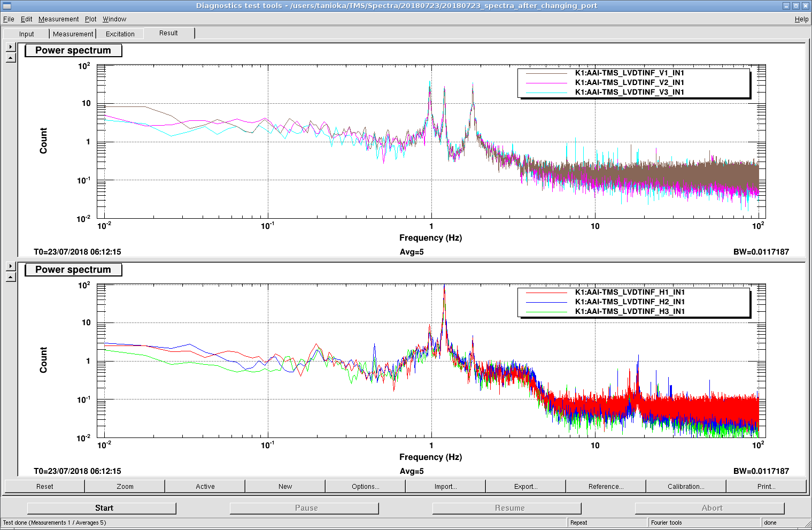Click bottom plot Frequency (Hz) axis label
This screenshot has height=530, width=812.
(430, 457)
